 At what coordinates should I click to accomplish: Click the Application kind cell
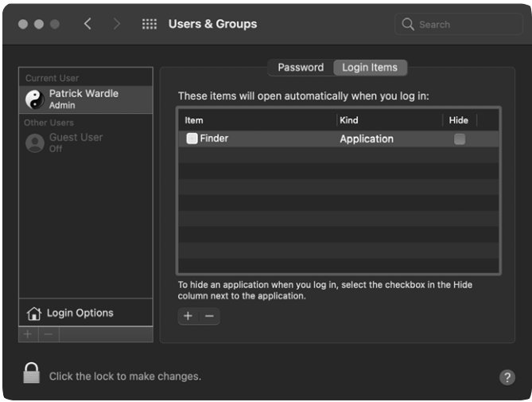click(x=367, y=139)
